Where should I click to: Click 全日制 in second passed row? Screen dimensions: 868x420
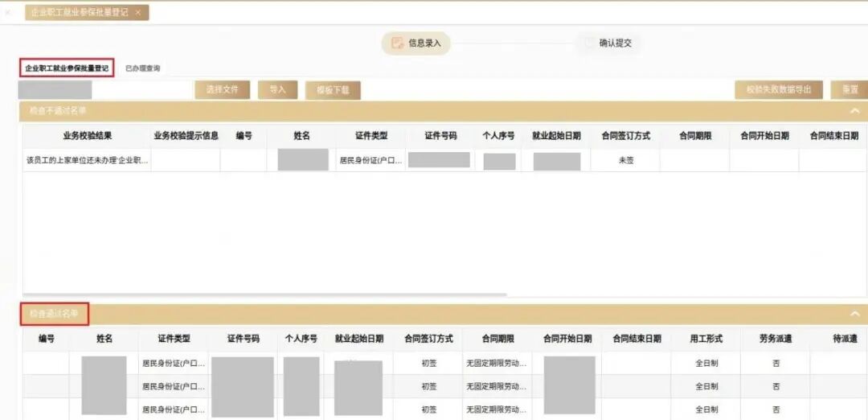(x=707, y=386)
